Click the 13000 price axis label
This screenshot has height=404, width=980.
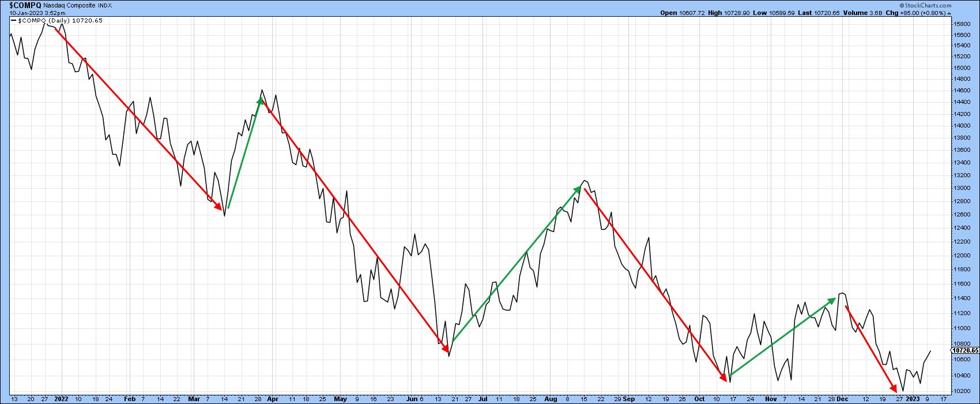click(x=962, y=188)
